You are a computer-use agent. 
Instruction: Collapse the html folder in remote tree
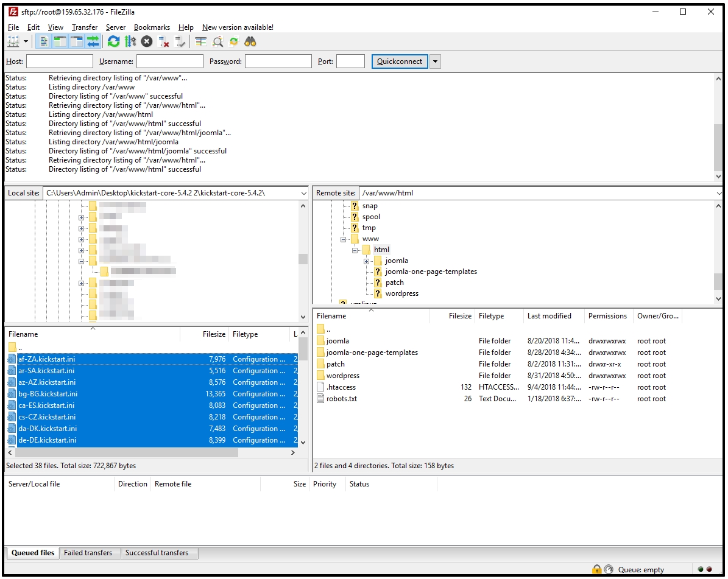355,250
